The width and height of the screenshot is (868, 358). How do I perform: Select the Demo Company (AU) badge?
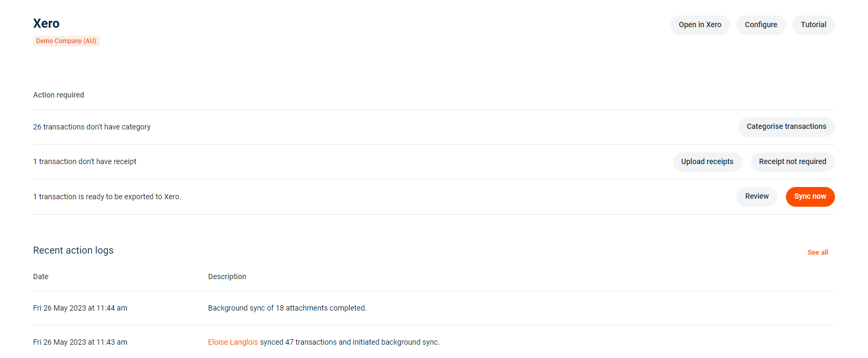point(66,40)
